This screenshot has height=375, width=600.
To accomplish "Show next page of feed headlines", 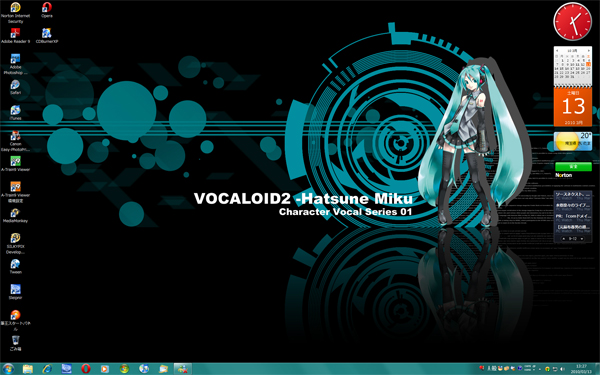I will pyautogui.click(x=582, y=239).
